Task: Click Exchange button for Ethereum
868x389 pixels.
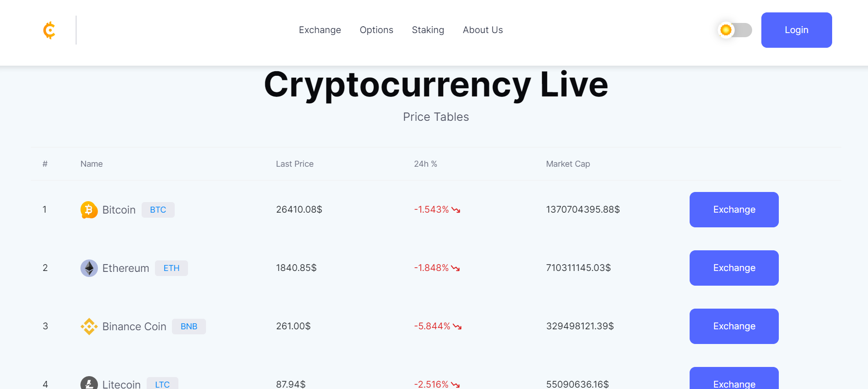Action: click(734, 268)
